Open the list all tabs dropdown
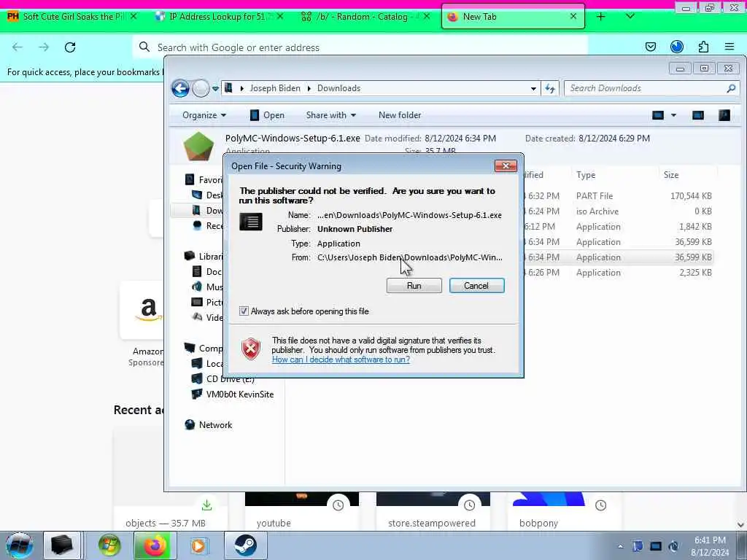The image size is (747, 560). 630,16
